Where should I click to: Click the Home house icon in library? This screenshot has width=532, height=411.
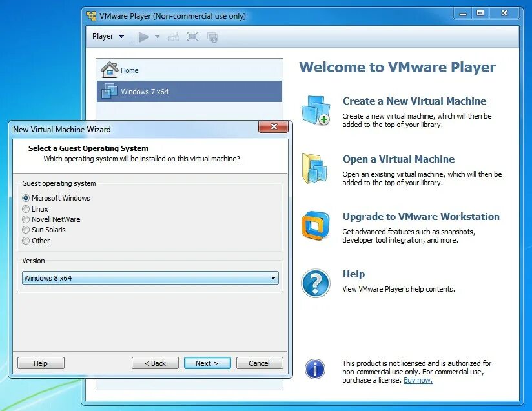[x=110, y=70]
